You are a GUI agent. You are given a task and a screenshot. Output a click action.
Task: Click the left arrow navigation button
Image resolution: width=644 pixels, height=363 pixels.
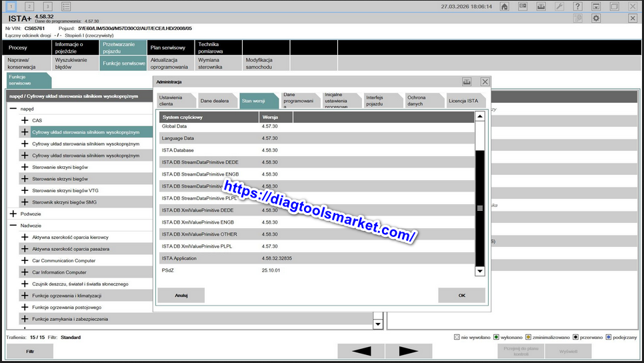(362, 351)
